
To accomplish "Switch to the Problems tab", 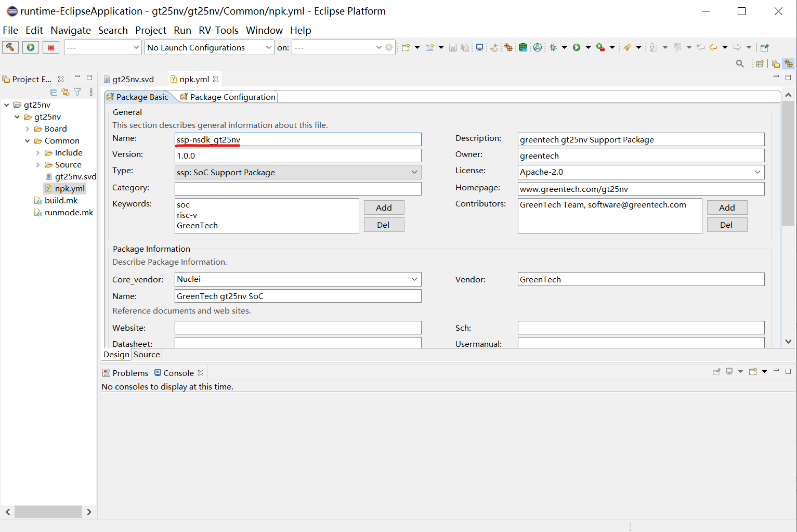I will 125,373.
